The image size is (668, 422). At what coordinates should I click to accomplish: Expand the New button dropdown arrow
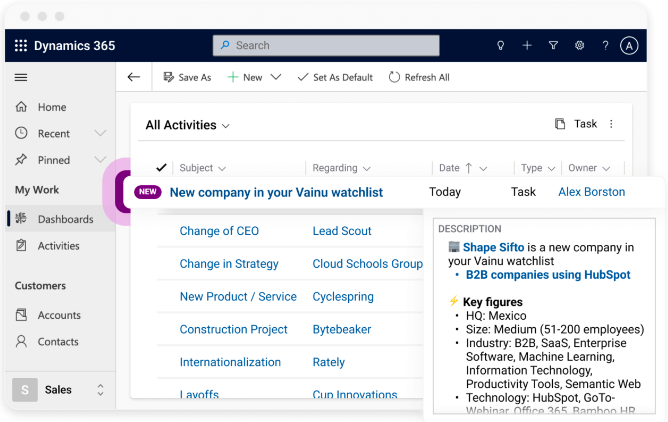(x=276, y=77)
